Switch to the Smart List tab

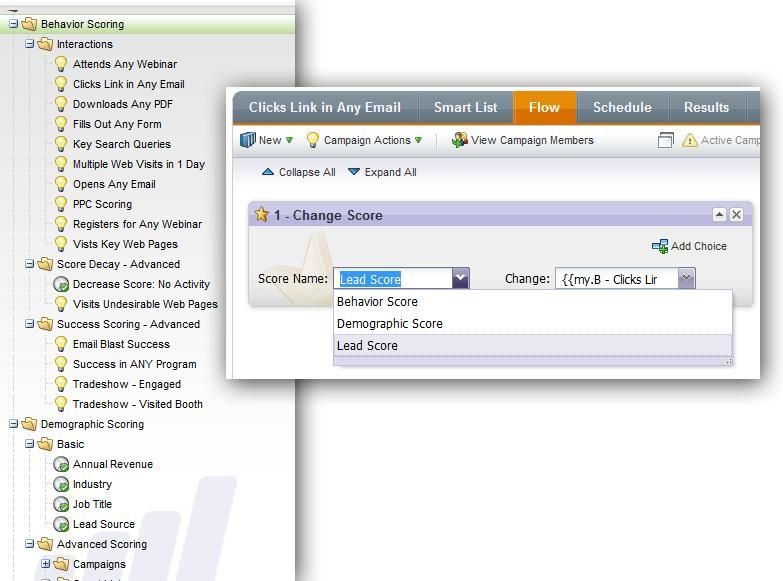coord(465,107)
